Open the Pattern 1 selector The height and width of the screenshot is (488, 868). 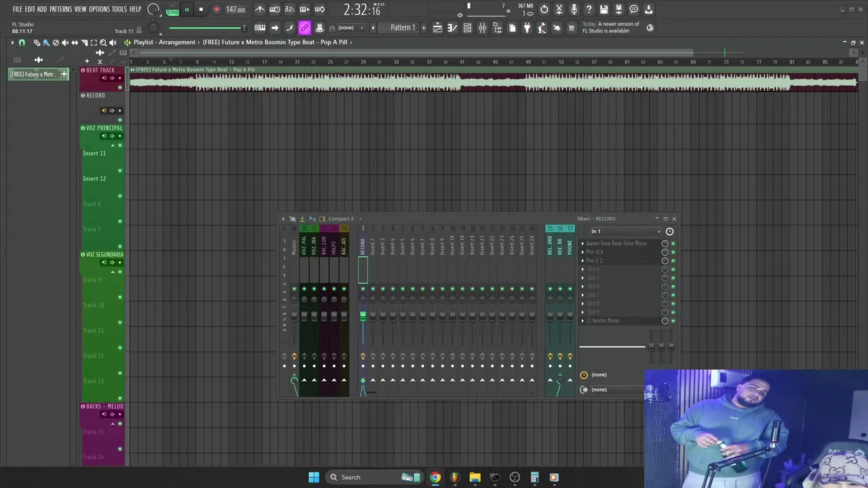403,28
